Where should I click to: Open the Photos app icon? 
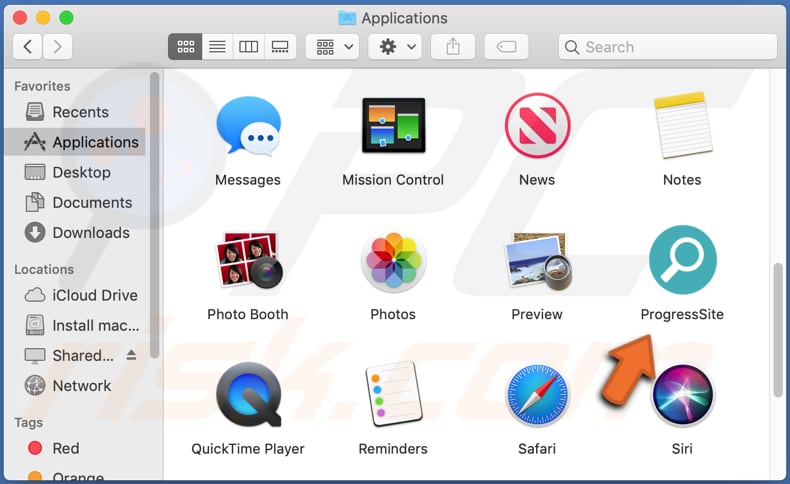coord(393,262)
